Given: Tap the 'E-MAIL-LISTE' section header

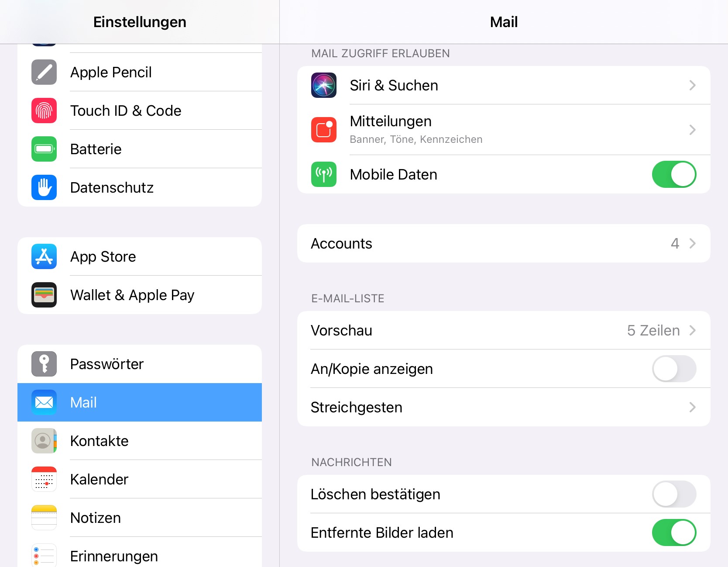Looking at the screenshot, I should point(347,298).
